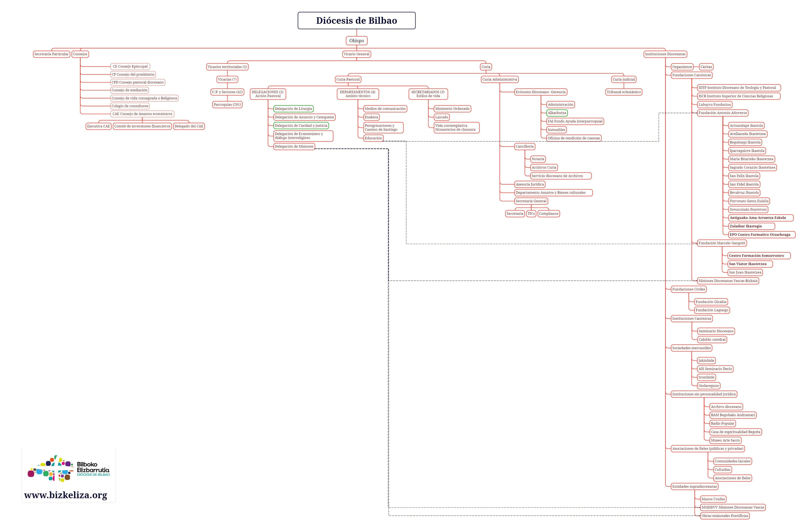808x532 pixels.
Task: Select the Fundación Antonio Añoveros node
Action: tap(722, 113)
